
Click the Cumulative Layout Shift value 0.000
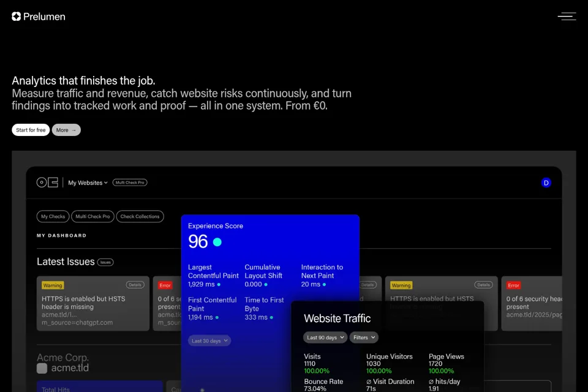coord(253,284)
